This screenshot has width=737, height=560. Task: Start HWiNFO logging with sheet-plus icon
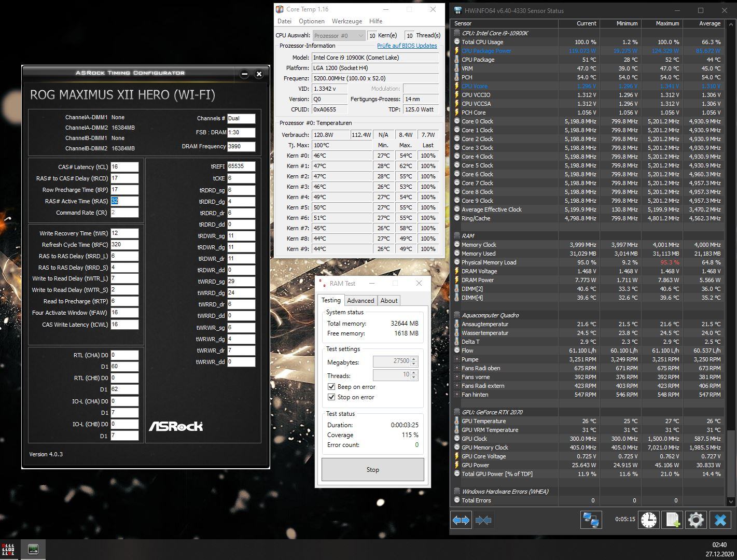672,520
